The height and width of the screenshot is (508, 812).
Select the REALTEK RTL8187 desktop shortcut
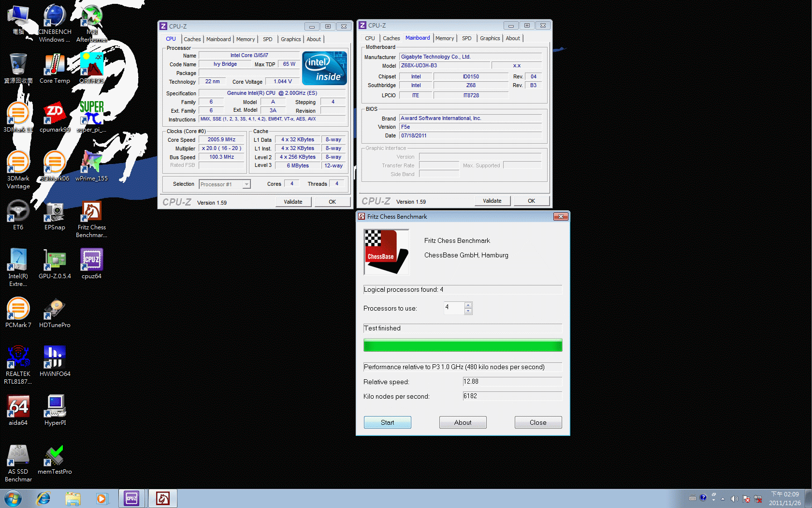pyautogui.click(x=18, y=366)
